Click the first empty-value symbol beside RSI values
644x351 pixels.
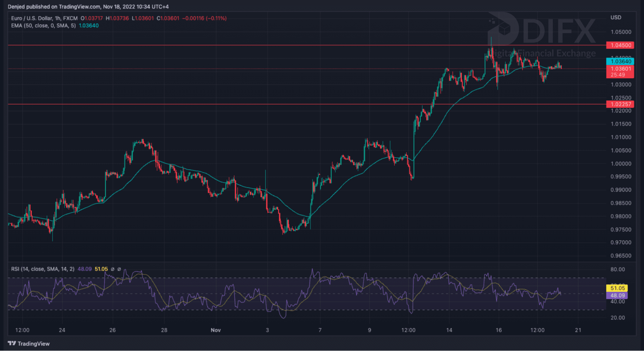pos(112,269)
